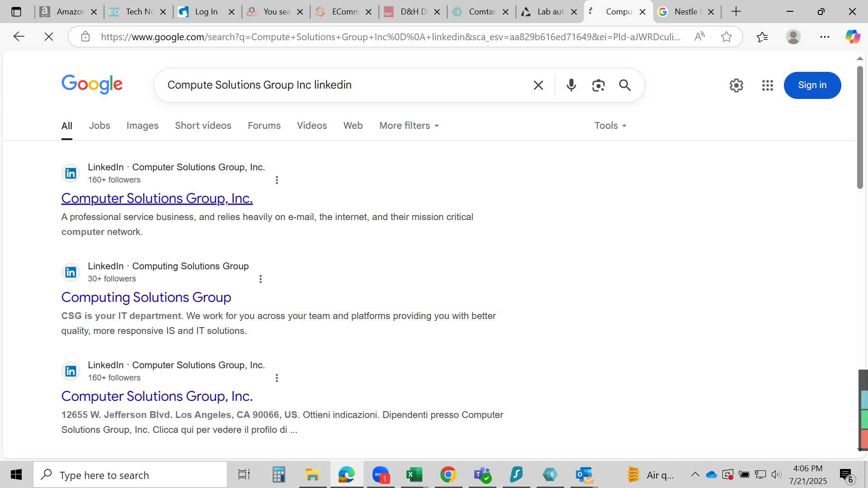Open a new browser tab
Viewport: 868px width, 488px height.
[736, 12]
